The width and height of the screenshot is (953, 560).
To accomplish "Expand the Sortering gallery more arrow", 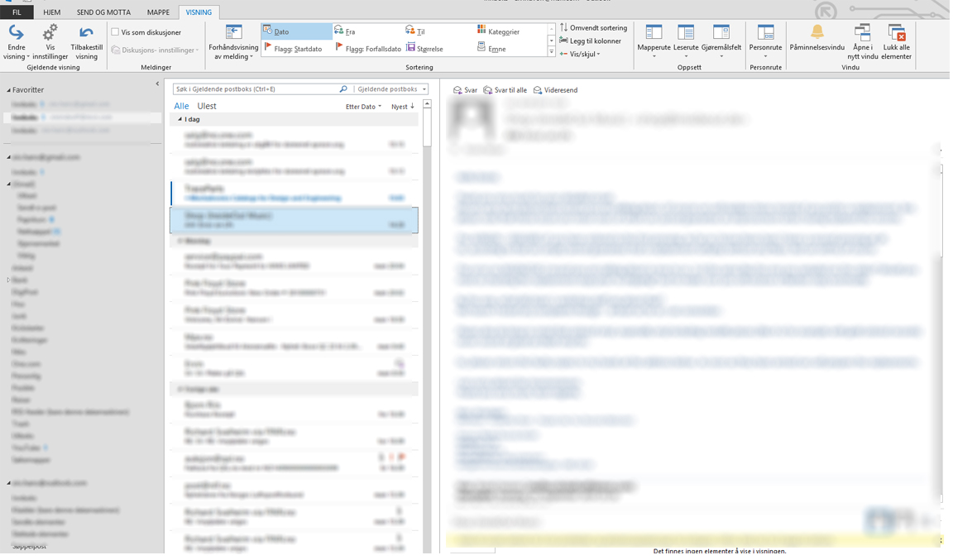I will coord(551,52).
